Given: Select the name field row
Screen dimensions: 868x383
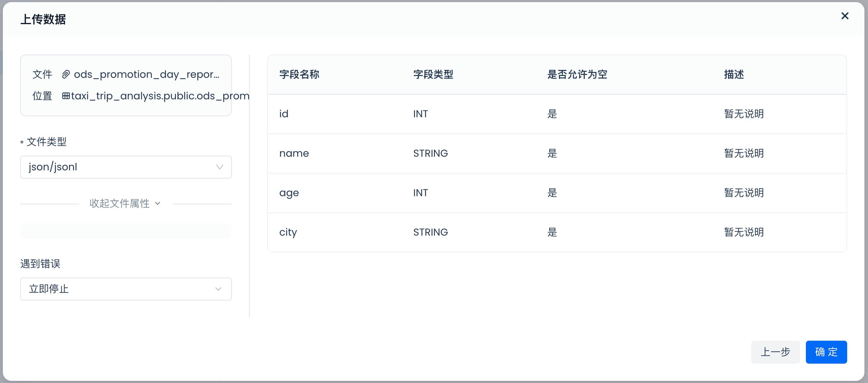Looking at the screenshot, I should [x=556, y=153].
